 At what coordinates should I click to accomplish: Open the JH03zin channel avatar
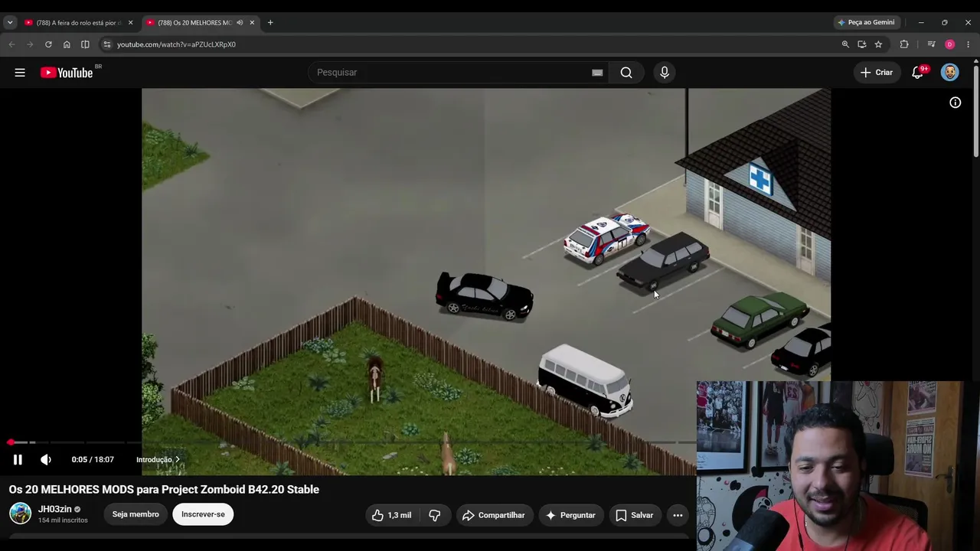(20, 514)
